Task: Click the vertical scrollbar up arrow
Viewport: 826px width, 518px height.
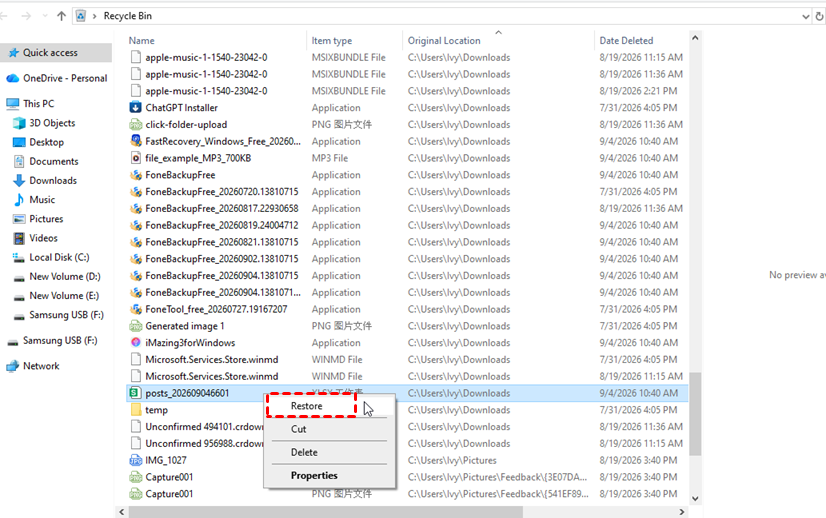Action: pos(695,38)
